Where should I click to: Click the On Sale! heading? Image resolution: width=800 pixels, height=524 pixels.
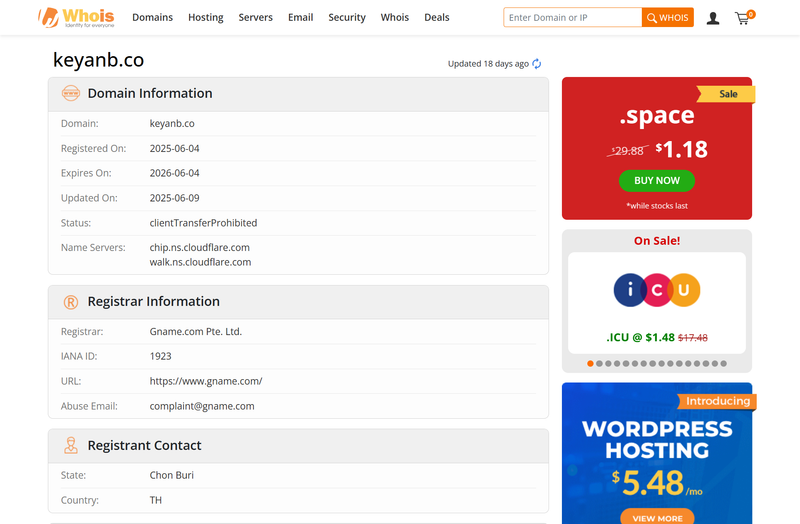point(657,241)
